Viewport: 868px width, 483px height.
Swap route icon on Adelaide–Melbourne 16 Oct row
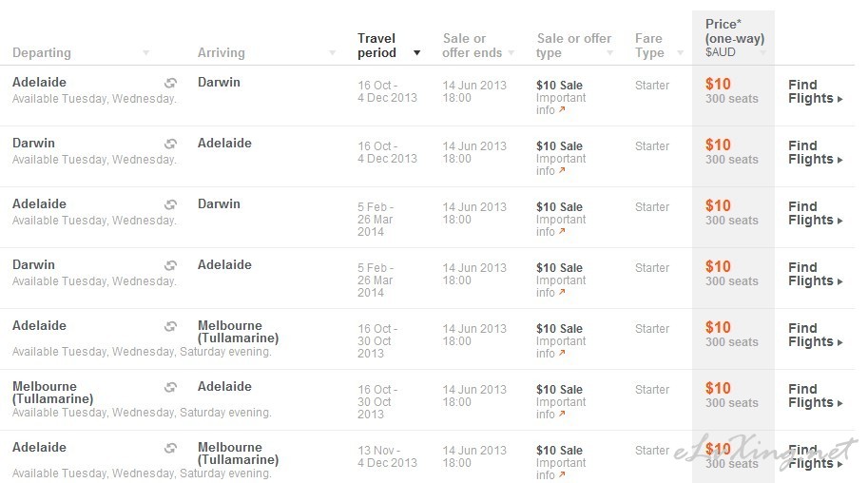pyautogui.click(x=170, y=326)
